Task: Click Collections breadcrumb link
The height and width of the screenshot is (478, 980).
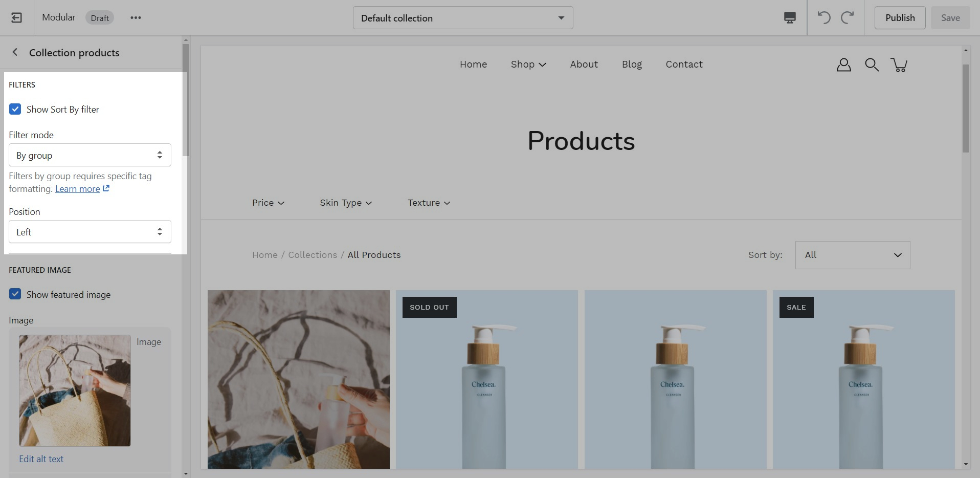Action: [x=313, y=255]
